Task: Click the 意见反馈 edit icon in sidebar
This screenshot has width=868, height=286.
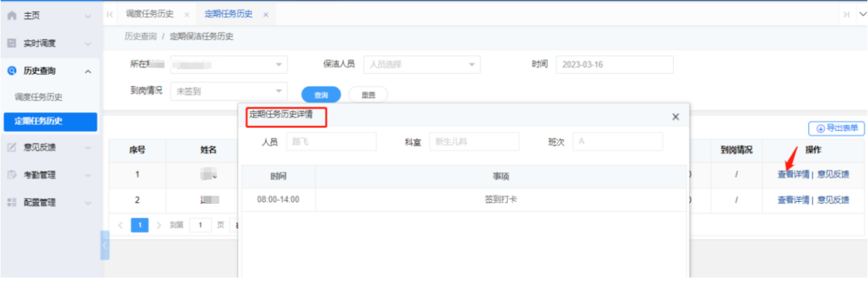Action: pos(12,147)
